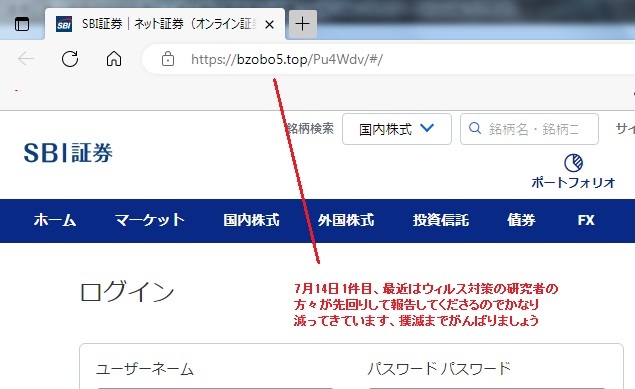Screen dimensions: 635x389
Task: Click the back arrow button
Action: (x=26, y=59)
